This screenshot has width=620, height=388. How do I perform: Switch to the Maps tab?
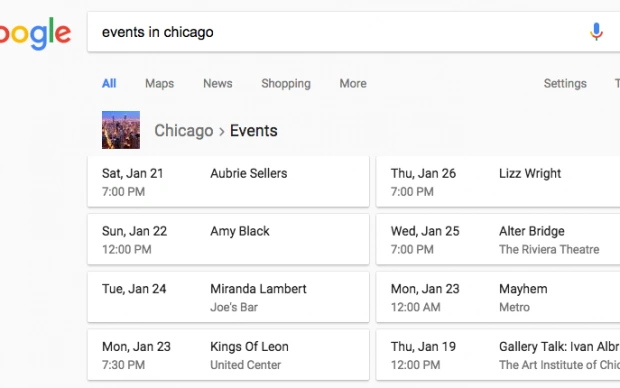(159, 83)
